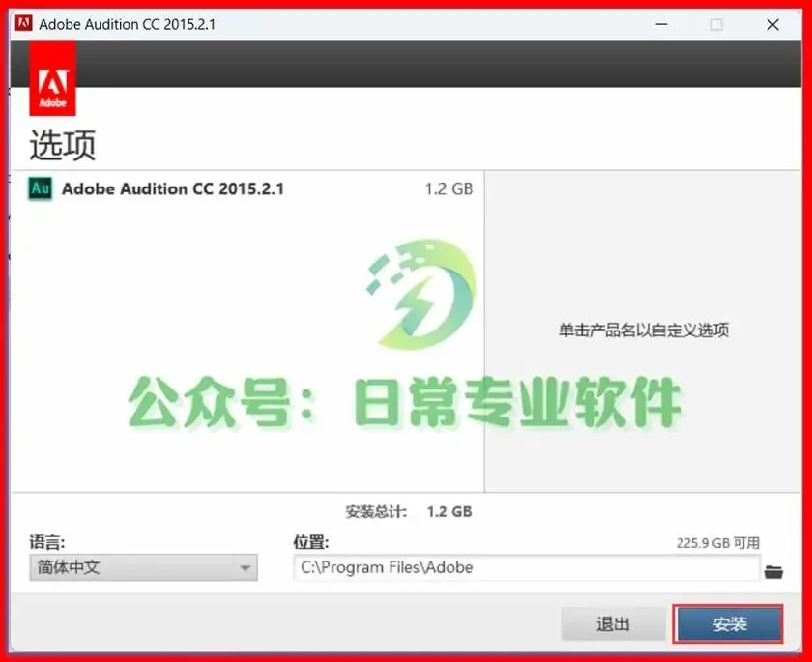Open folder browse icon beside install path

(773, 571)
